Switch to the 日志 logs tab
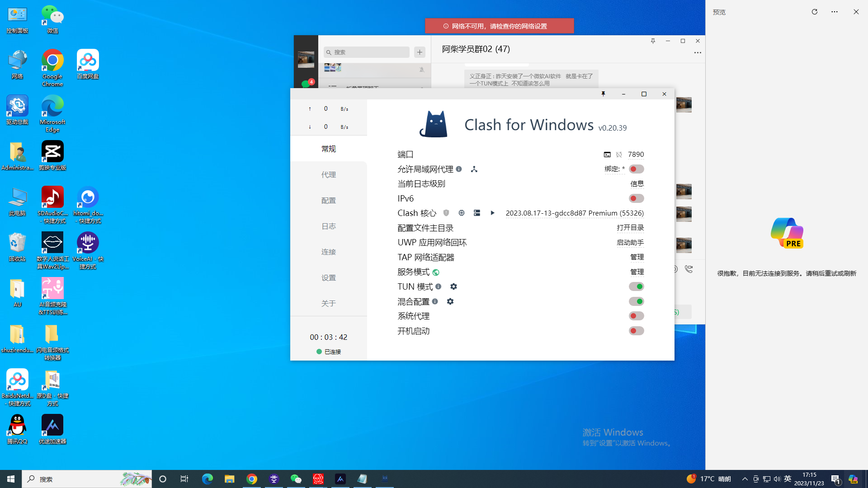The width and height of the screenshot is (868, 488). tap(329, 226)
